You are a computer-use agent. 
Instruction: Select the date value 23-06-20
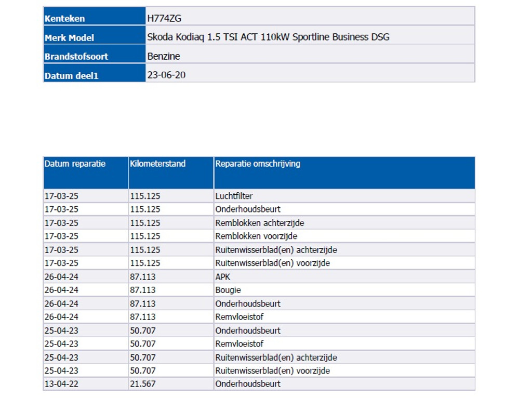point(166,75)
